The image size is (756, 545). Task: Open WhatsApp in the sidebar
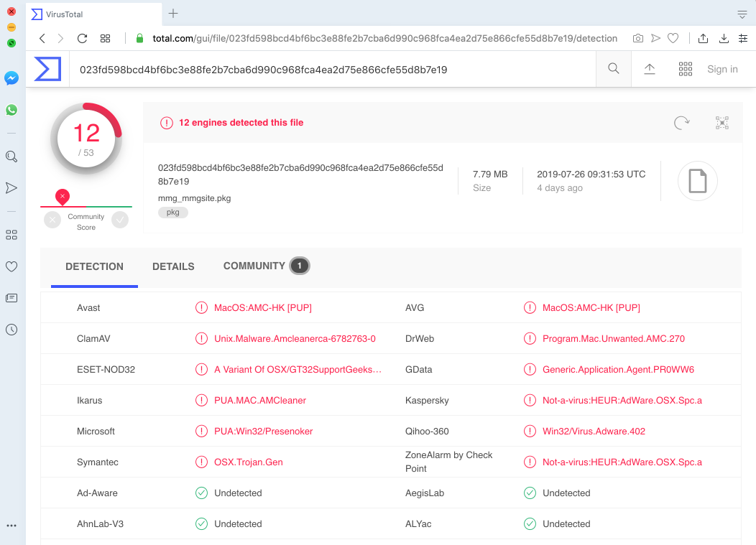coord(11,110)
